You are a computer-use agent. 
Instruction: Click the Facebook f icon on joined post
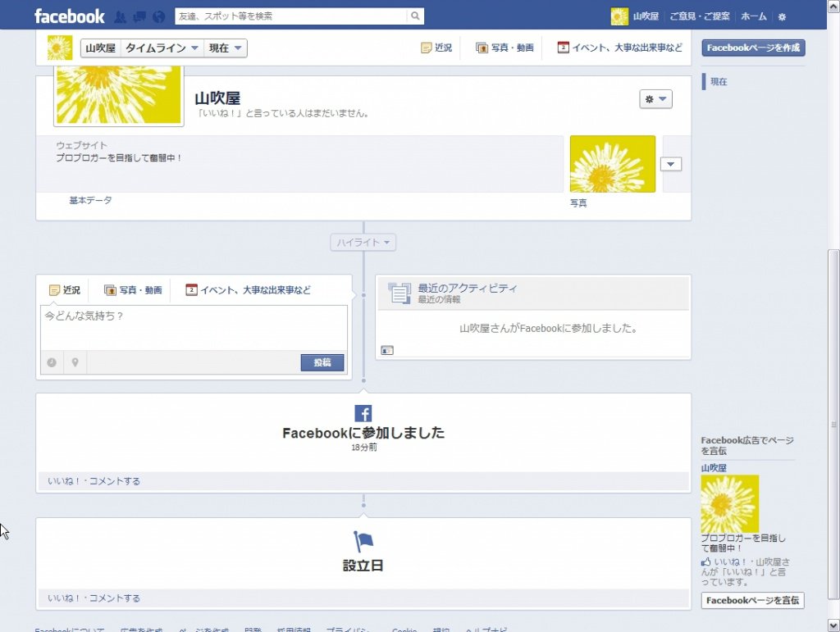(x=363, y=413)
